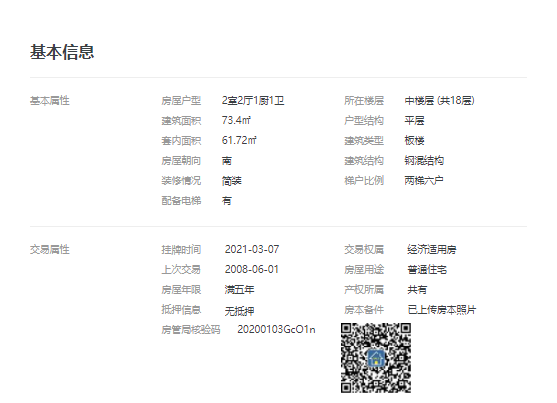Click the 房本备件 label
557x403 pixels.
coord(364,310)
